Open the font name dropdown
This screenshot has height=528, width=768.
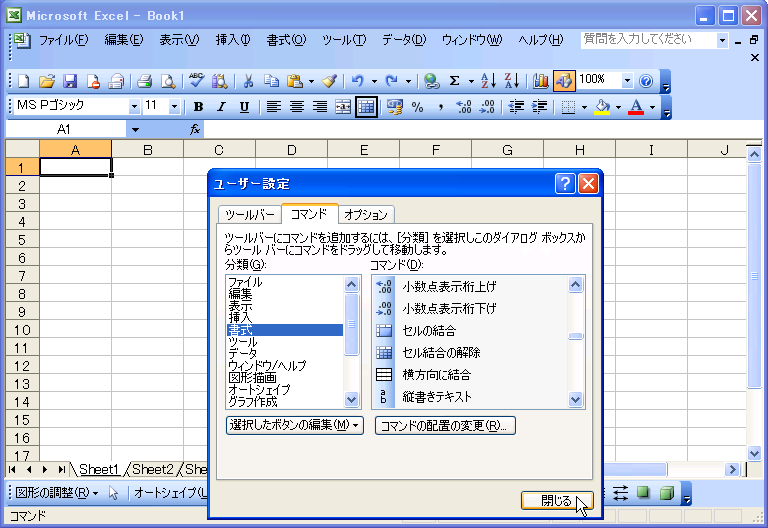(x=134, y=106)
